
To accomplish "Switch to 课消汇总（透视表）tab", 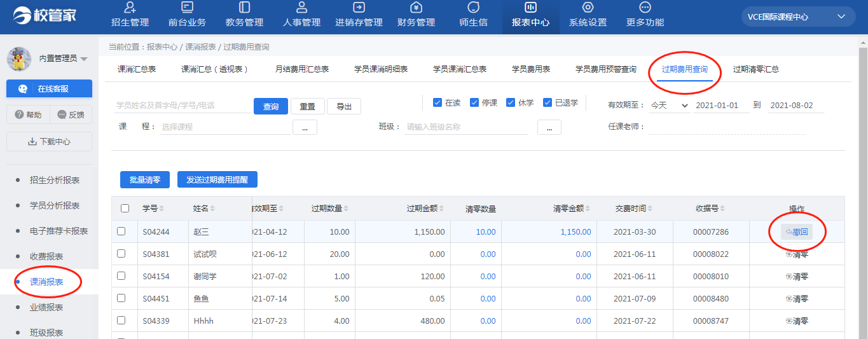I will [215, 69].
